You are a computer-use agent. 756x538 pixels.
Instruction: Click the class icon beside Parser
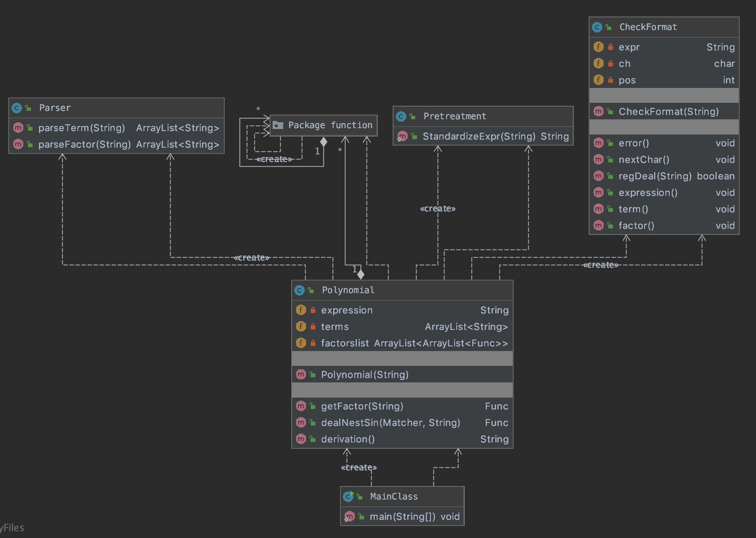[x=17, y=108]
